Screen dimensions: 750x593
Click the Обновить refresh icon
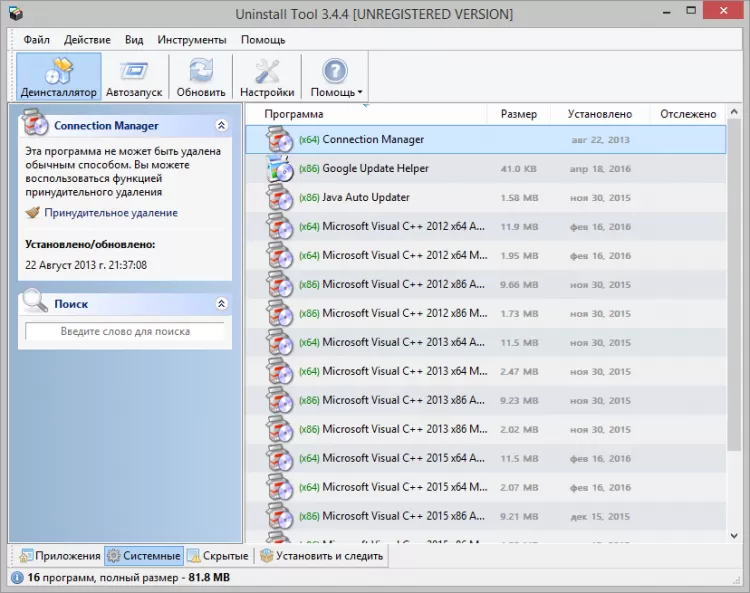pyautogui.click(x=201, y=71)
